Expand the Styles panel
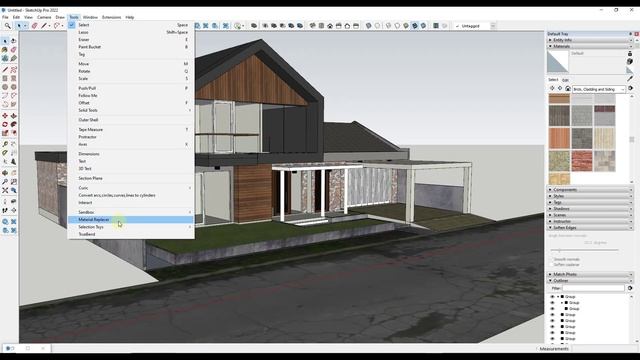This screenshot has width=640, height=360. (590, 196)
